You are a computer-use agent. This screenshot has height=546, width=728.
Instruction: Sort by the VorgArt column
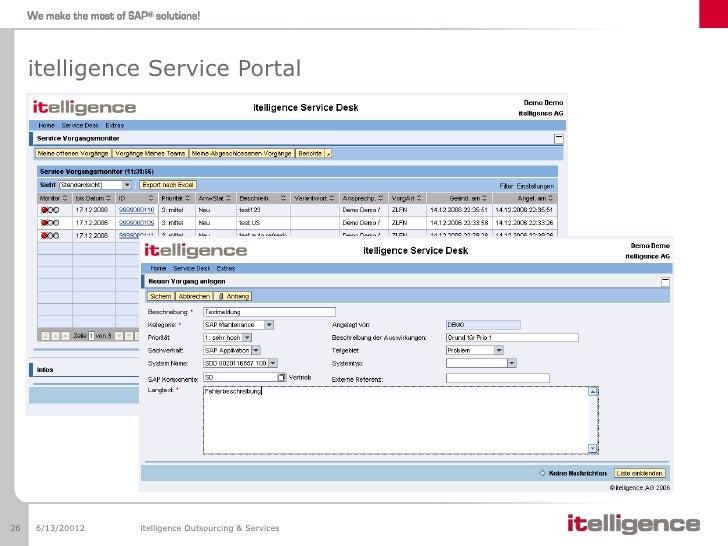[419, 198]
